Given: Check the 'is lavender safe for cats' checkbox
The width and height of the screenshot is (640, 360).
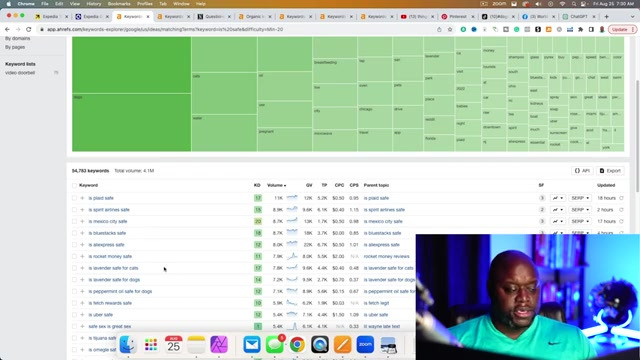Looking at the screenshot, I should tap(74, 268).
